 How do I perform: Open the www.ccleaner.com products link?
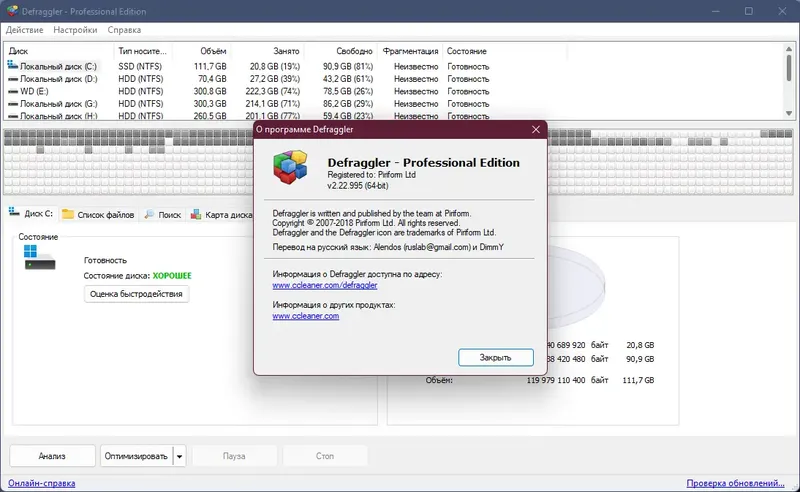pos(306,316)
